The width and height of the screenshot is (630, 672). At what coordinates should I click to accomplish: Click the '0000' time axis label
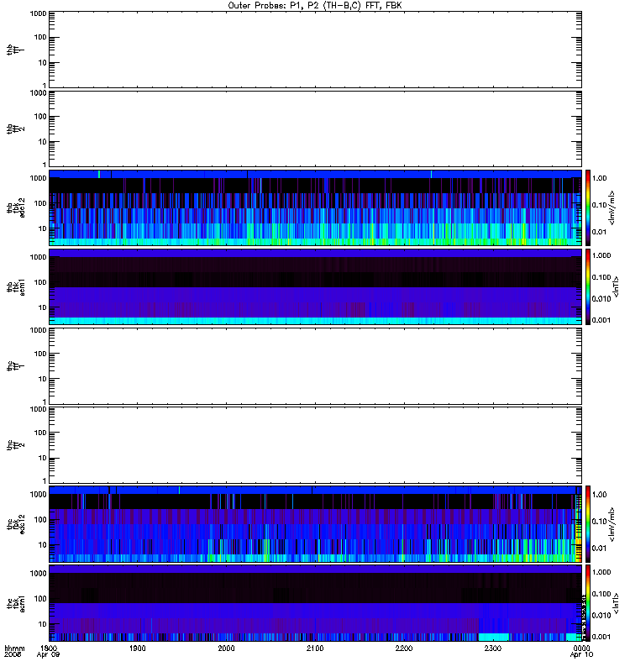point(581,648)
